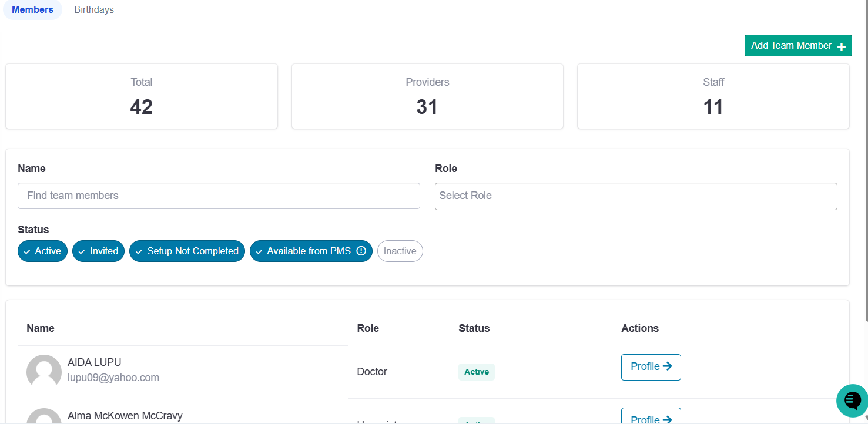Viewport: 868px width, 424px height.
Task: Open the chat support widget icon
Action: (852, 401)
